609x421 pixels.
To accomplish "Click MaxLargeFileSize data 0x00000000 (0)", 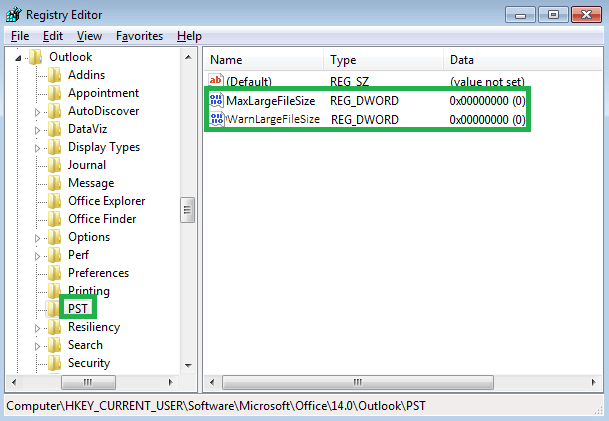I will (x=487, y=101).
